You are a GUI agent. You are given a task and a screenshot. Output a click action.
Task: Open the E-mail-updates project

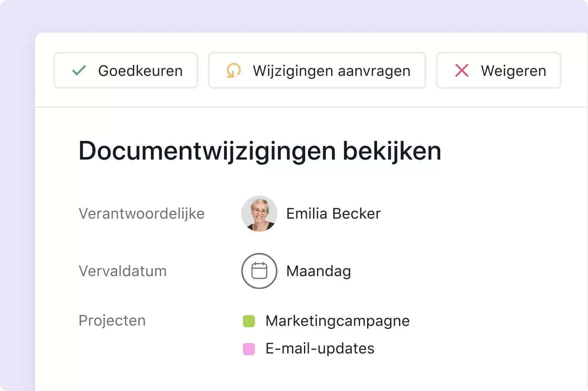320,348
